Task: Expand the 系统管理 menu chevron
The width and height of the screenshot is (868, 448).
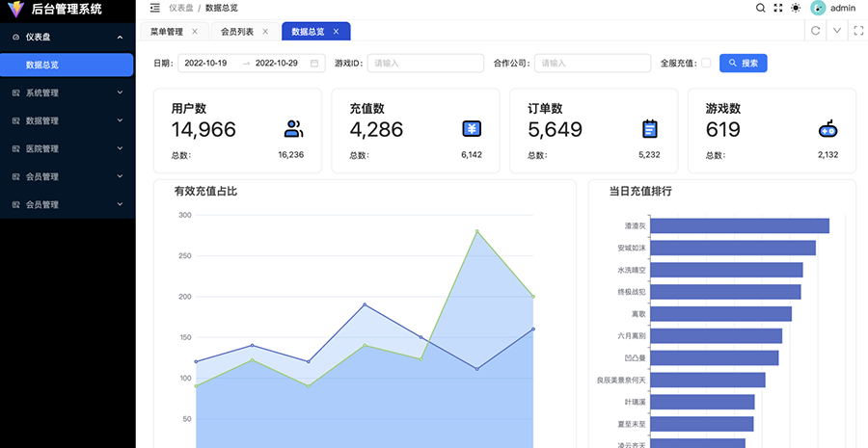Action: click(121, 92)
